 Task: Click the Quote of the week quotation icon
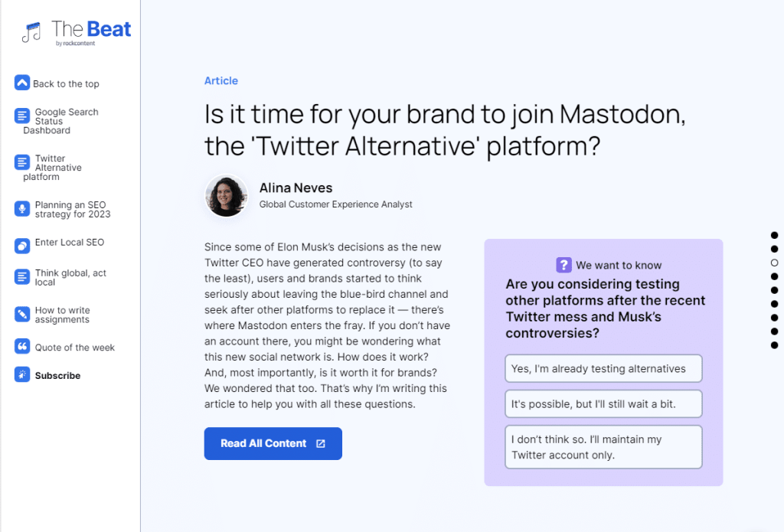pyautogui.click(x=21, y=347)
